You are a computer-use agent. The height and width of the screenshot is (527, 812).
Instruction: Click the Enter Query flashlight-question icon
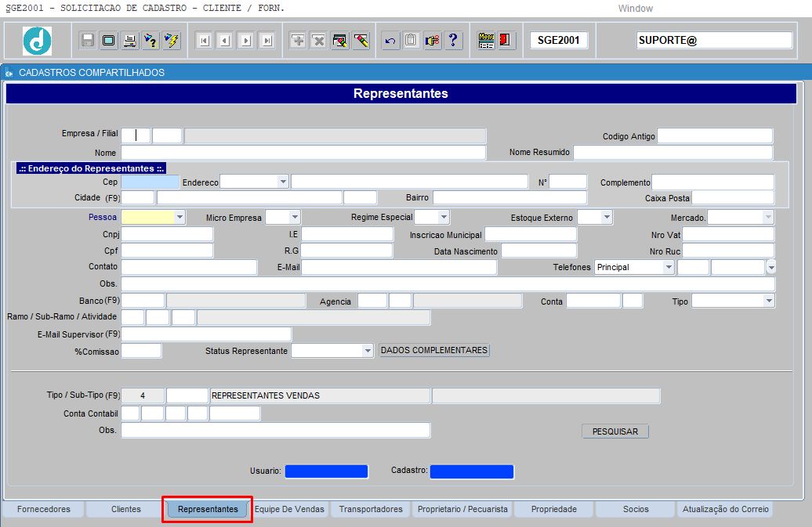[x=150, y=41]
